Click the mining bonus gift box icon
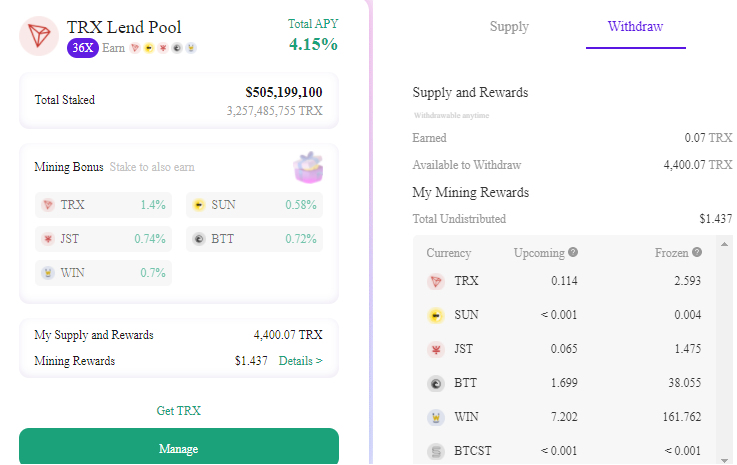This screenshot has height=465, width=737. tap(308, 167)
